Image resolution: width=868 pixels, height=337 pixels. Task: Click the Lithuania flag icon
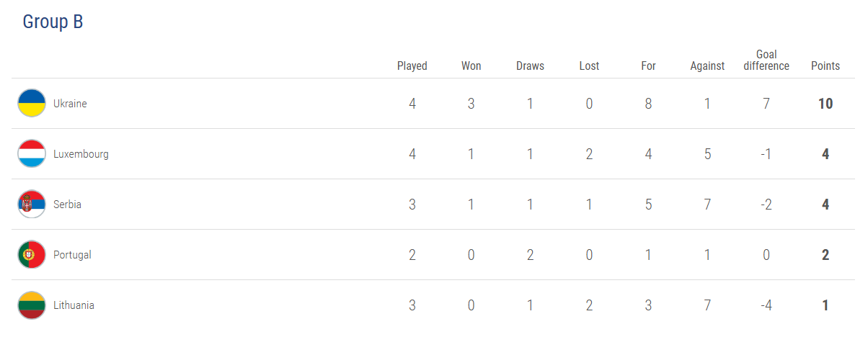click(x=32, y=305)
